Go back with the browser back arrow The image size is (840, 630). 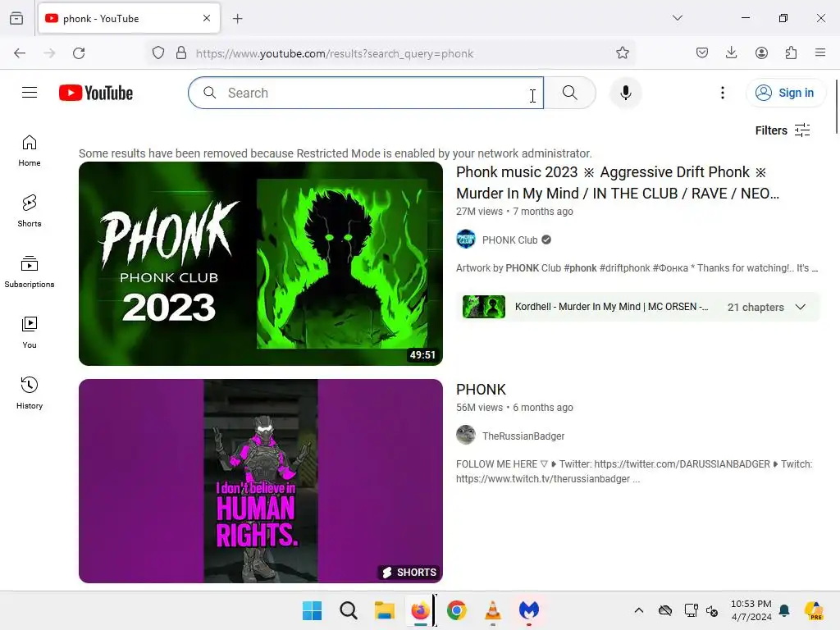20,53
